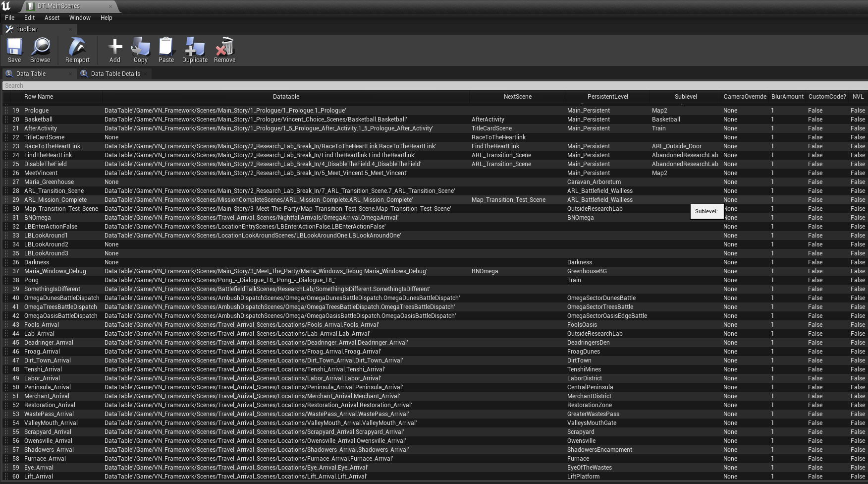Viewport: 868px width, 484px height.
Task: Click the Reimport toolbar icon
Action: [77, 49]
